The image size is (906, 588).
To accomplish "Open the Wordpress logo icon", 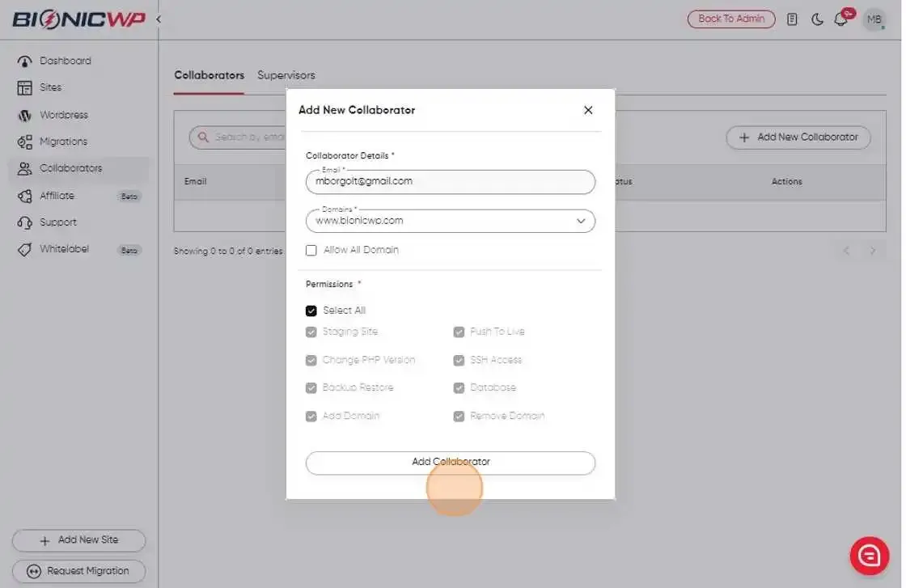I will click(x=24, y=115).
